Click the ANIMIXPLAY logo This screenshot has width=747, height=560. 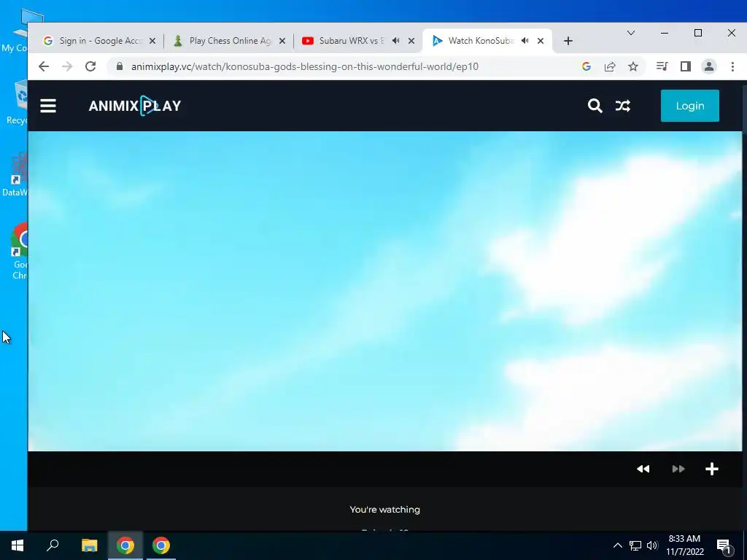click(x=135, y=106)
